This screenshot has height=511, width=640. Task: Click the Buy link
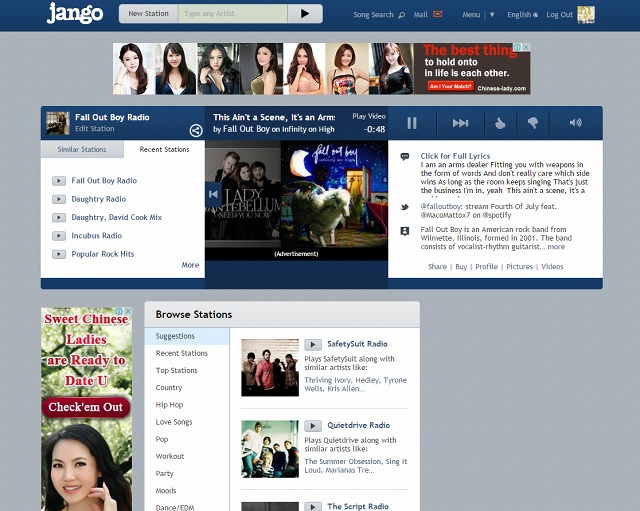[461, 267]
